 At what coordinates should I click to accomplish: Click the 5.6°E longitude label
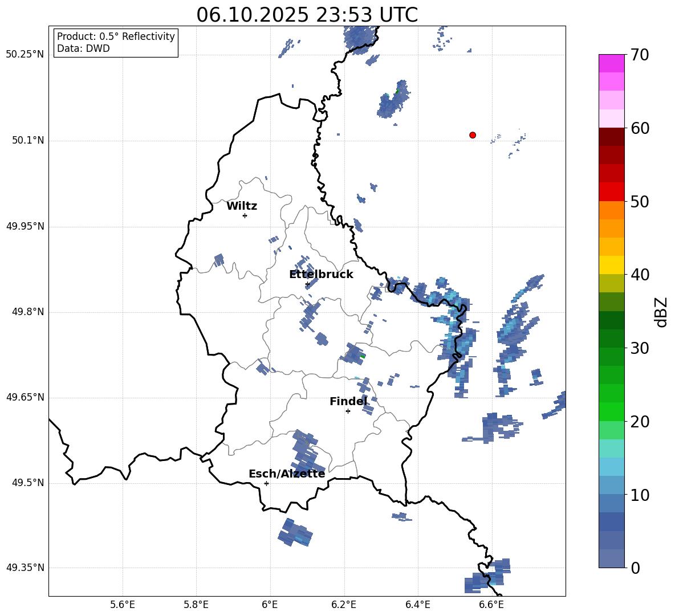123,605
